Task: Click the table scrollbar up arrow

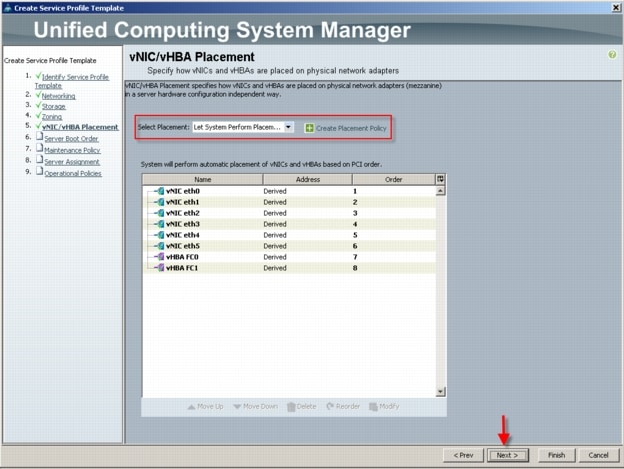Action: click(x=440, y=191)
